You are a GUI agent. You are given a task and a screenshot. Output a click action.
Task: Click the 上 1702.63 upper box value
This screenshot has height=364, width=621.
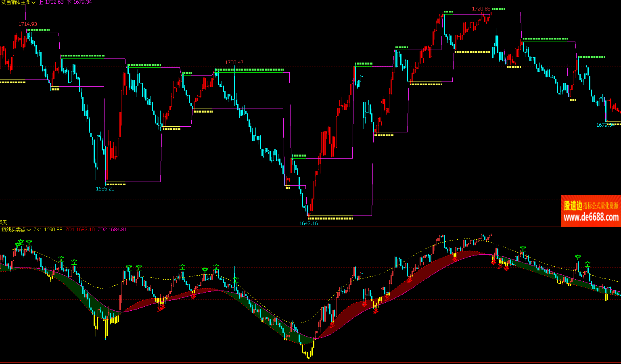51,2
